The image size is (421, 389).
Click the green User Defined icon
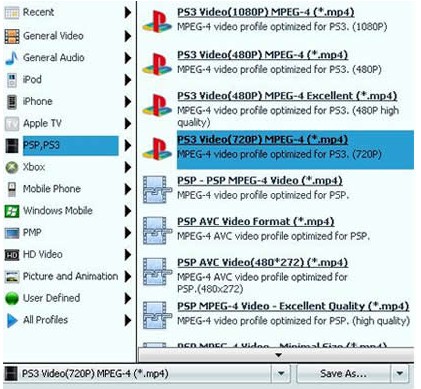(x=12, y=298)
